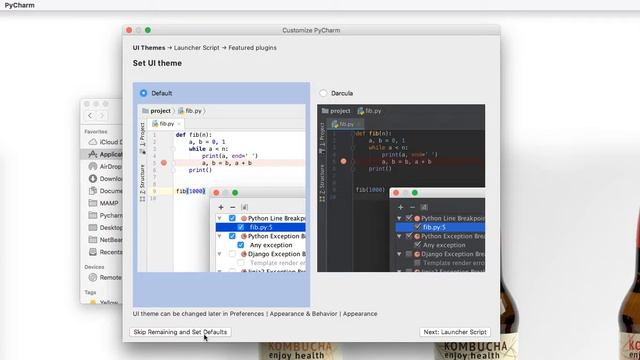The width and height of the screenshot is (640, 360).
Task: Click Customize PyCharm window title bar
Action: (311, 30)
